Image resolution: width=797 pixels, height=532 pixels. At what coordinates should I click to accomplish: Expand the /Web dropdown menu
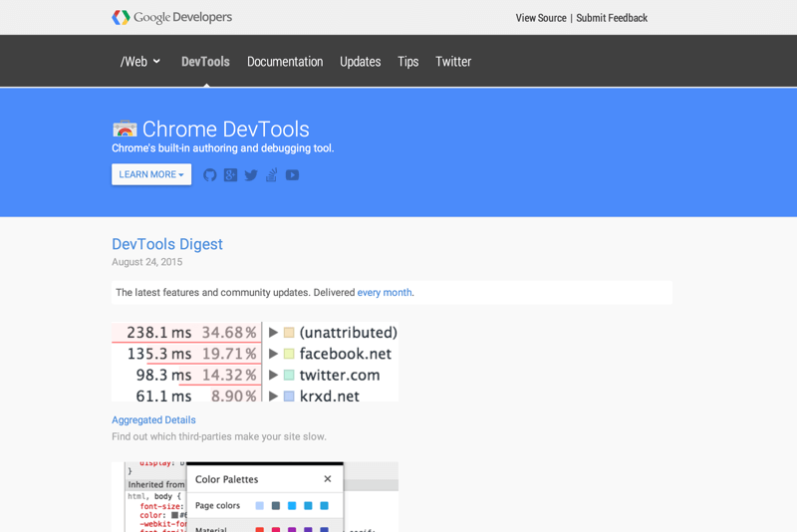click(x=140, y=62)
